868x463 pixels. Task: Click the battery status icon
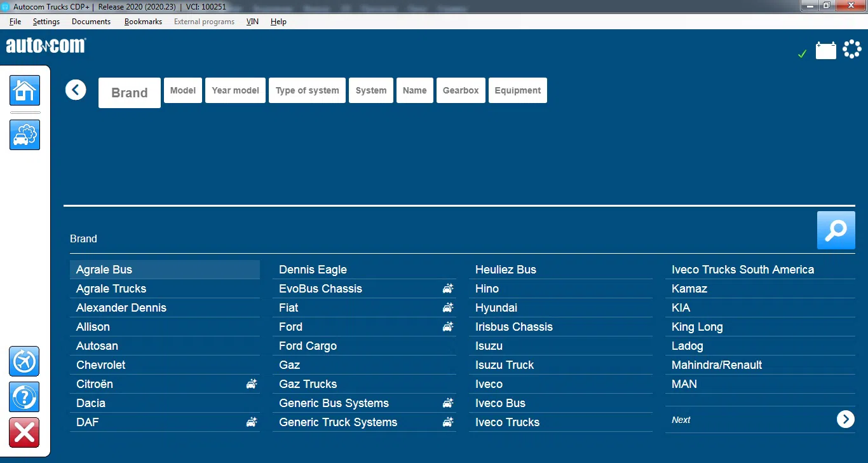(x=825, y=50)
